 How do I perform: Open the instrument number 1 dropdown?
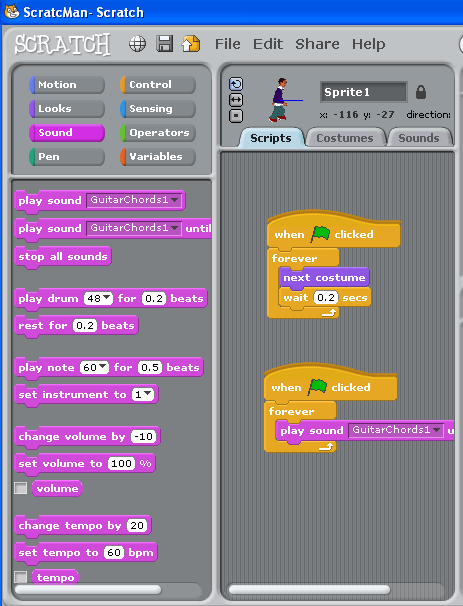pos(143,394)
